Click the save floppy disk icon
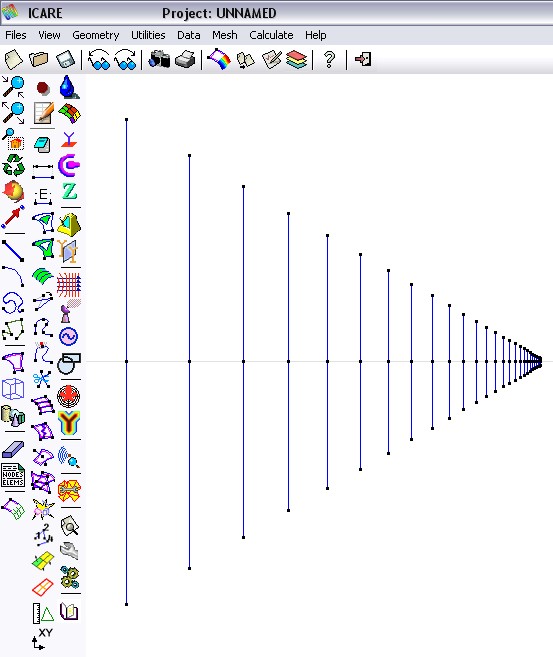The image size is (553, 657). click(x=65, y=59)
